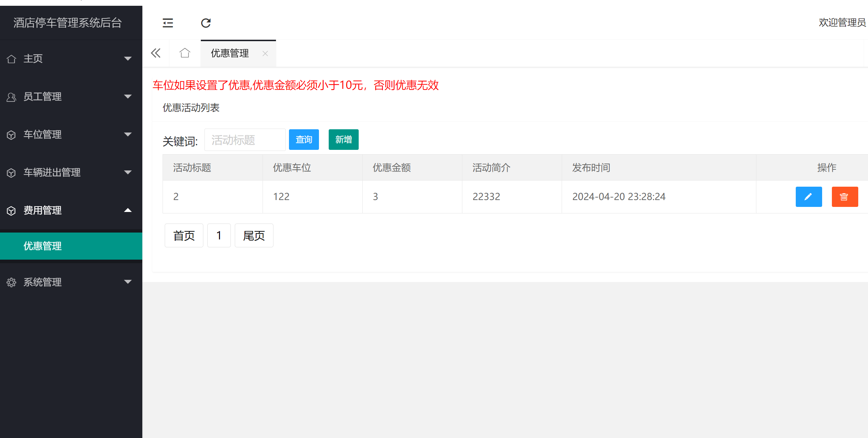
Task: Click the refresh icon in the top toolbar
Action: 206,23
